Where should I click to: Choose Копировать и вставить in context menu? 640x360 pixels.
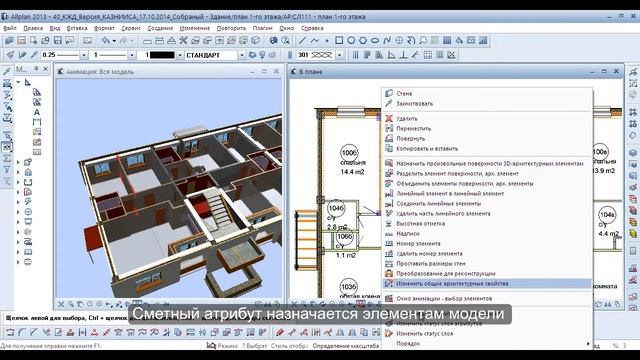(x=487, y=149)
